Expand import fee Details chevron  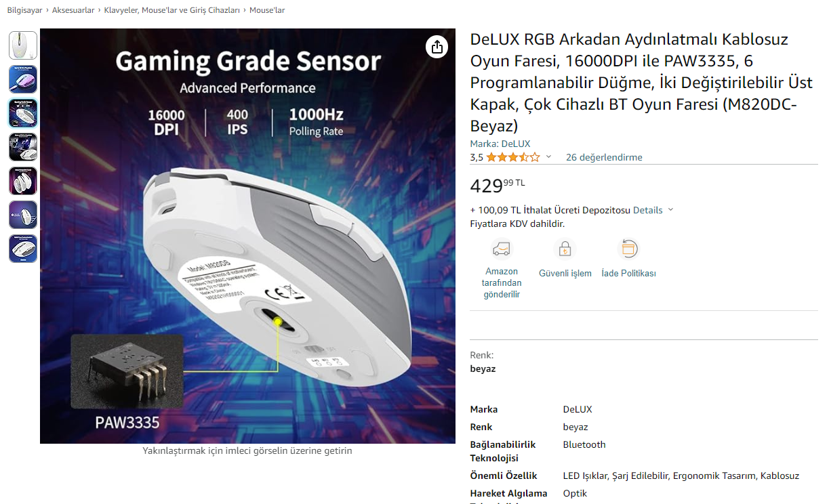[x=670, y=210]
